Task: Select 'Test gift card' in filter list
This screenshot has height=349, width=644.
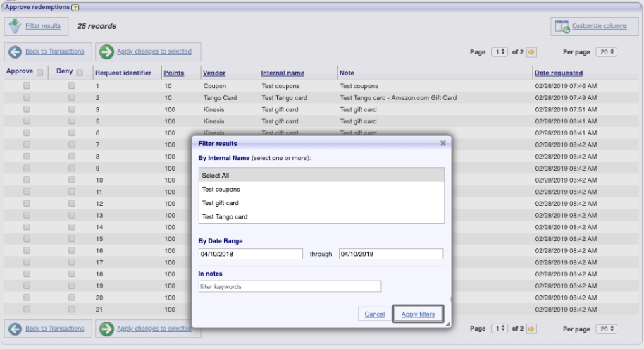Action: 321,202
